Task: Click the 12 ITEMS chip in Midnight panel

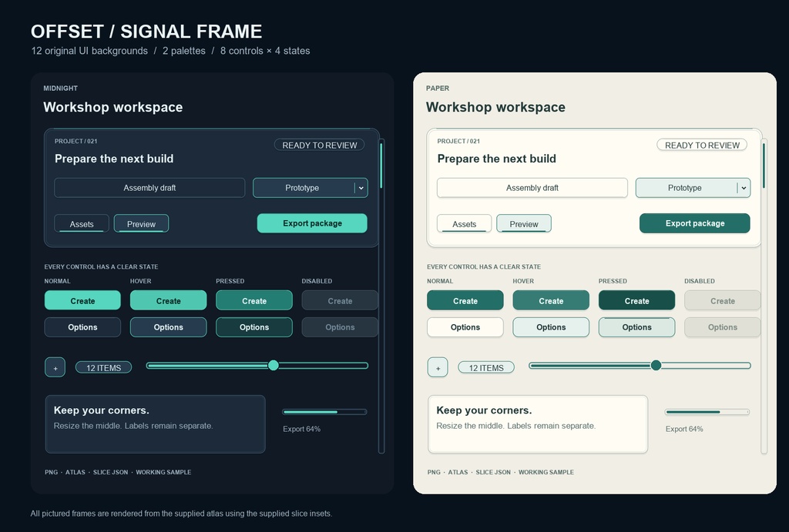Action: [104, 367]
